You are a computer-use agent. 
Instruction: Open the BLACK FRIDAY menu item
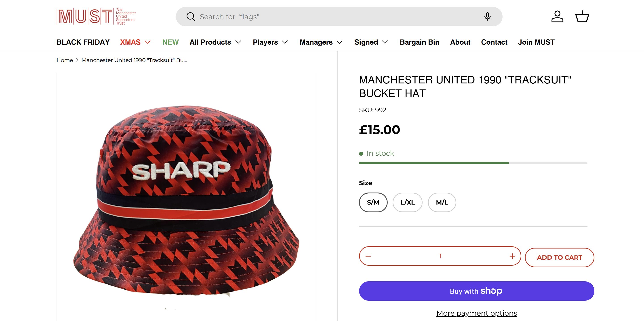83,42
